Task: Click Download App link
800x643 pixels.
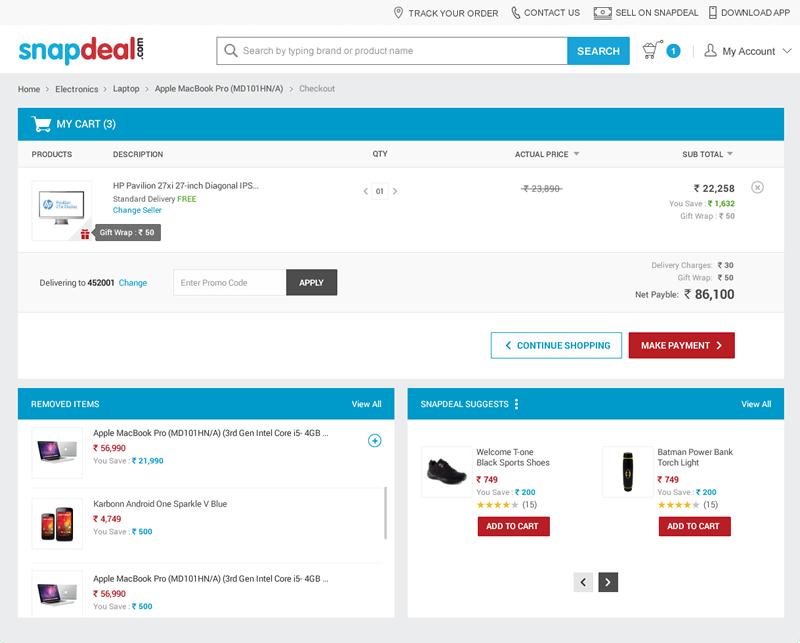Action: click(755, 13)
